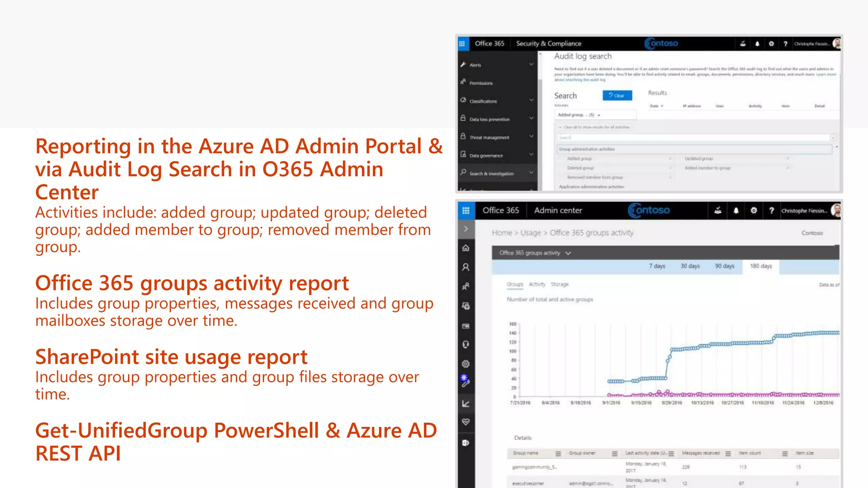The image size is (868, 488).
Task: Open Group owner column menu
Action: coord(615,454)
